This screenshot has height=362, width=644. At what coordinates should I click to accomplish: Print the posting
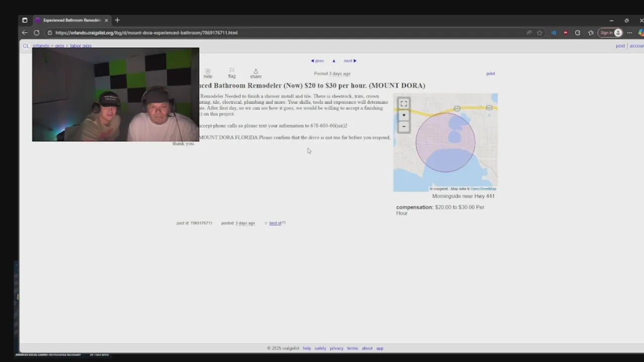pyautogui.click(x=491, y=74)
